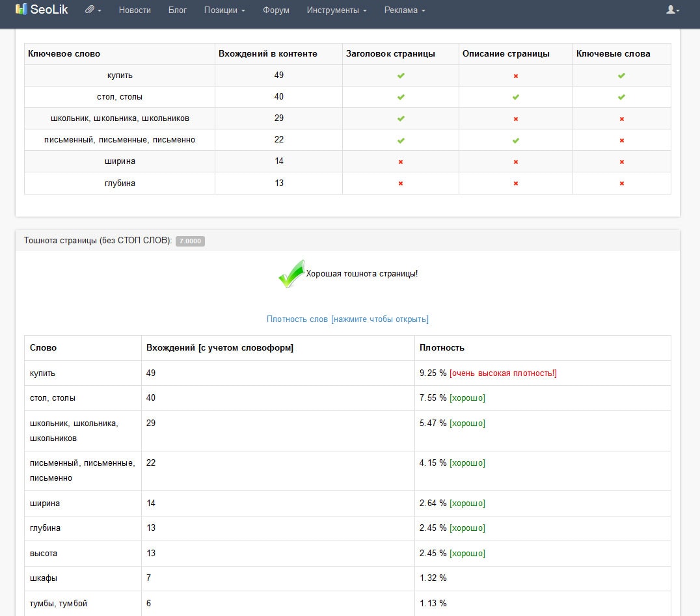Expand the 'Реклама' dropdown menu

click(405, 10)
